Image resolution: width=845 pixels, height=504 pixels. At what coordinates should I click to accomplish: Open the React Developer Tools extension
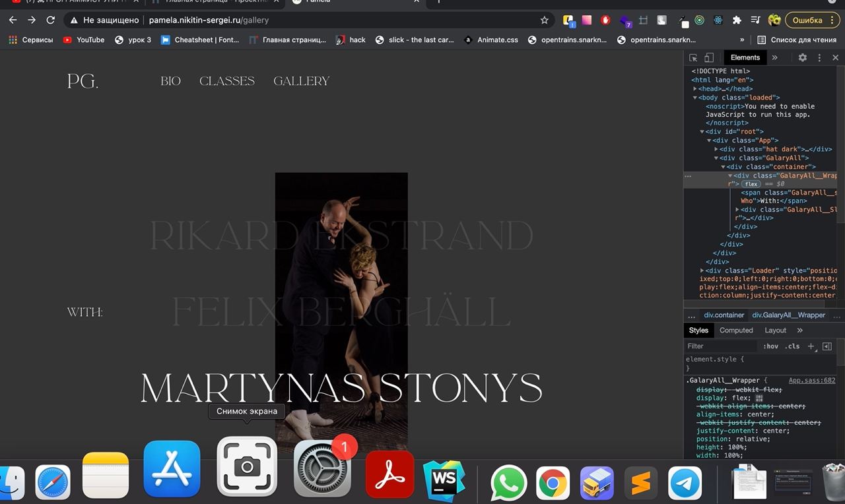718,20
